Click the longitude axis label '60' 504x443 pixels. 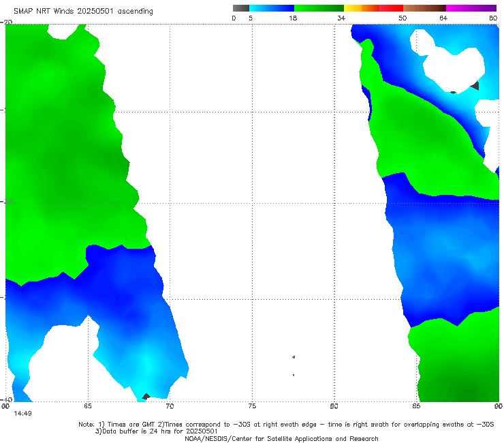click(x=5, y=406)
